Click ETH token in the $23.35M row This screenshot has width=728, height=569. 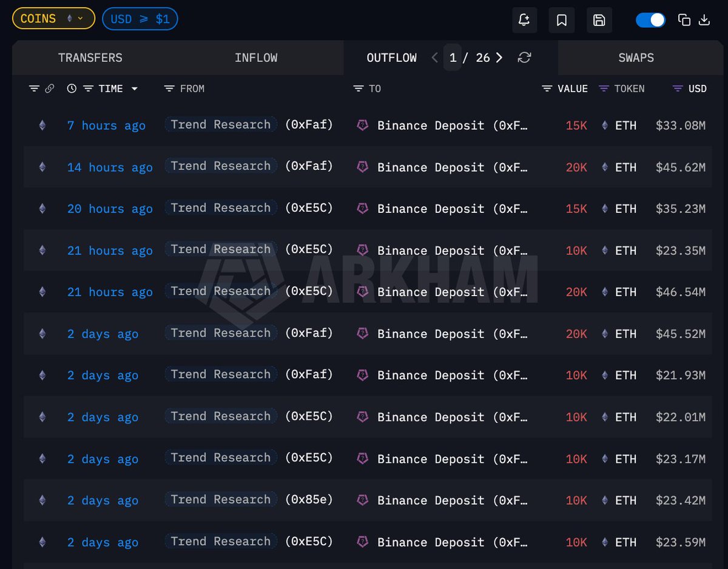(625, 251)
